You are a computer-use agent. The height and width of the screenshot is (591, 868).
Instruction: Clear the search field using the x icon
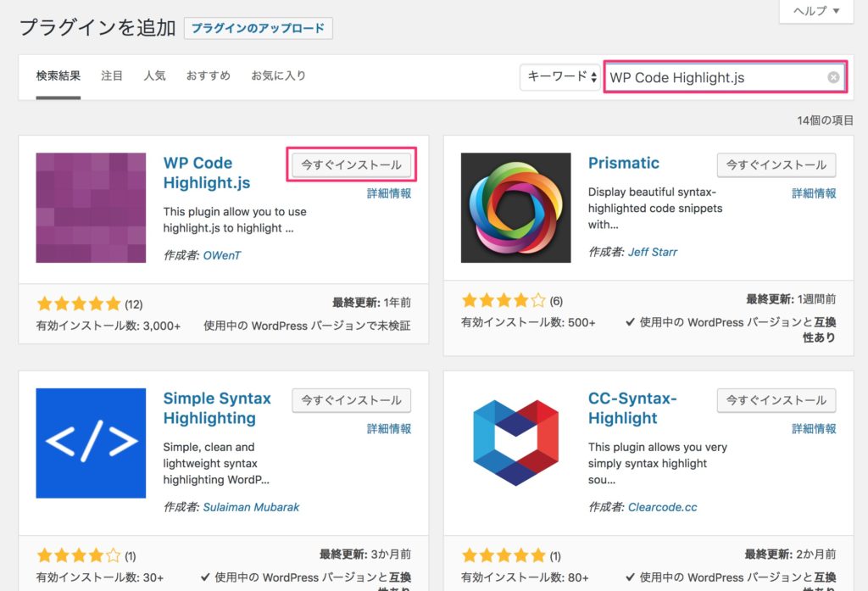(833, 77)
